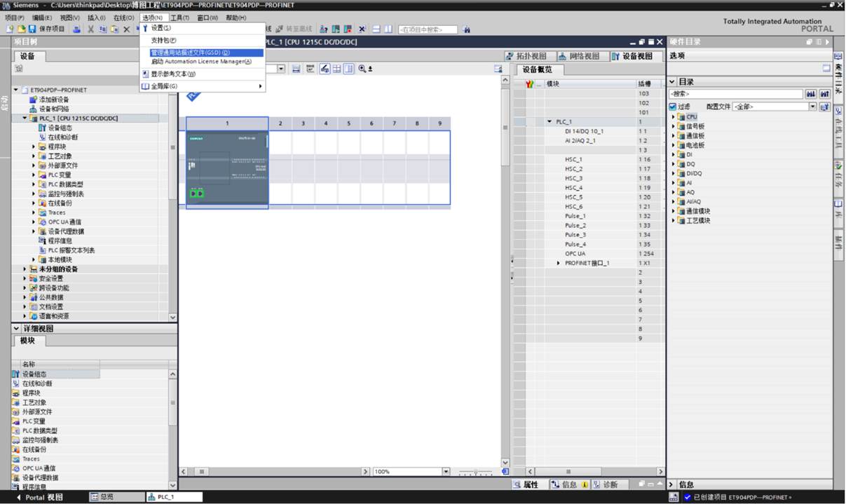Click the zoom magnifier icon in device view
This screenshot has width=846, height=504.
tap(362, 69)
